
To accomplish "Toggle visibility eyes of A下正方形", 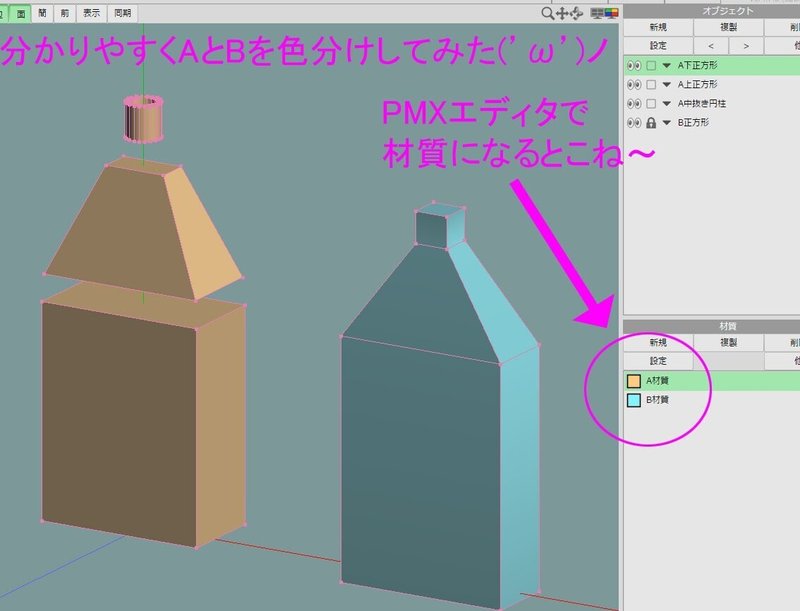I will point(634,66).
